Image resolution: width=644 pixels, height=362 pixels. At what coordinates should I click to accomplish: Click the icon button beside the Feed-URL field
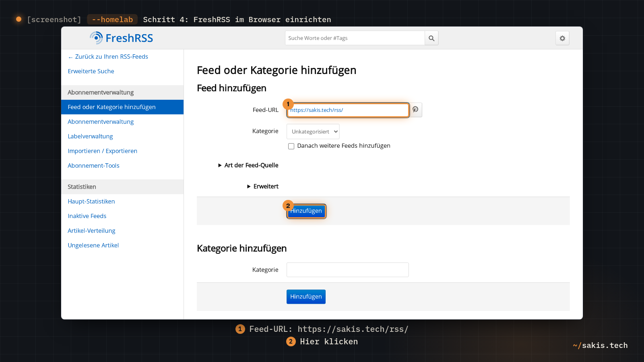pyautogui.click(x=416, y=110)
